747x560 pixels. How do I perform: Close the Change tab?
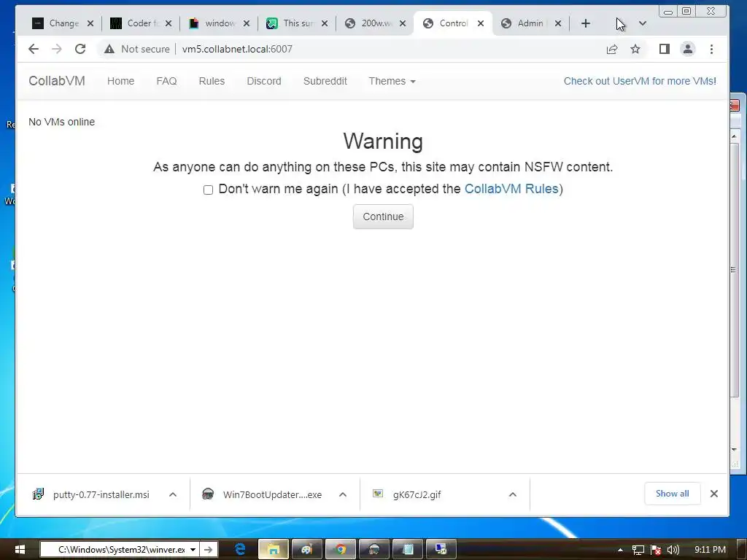pyautogui.click(x=90, y=23)
